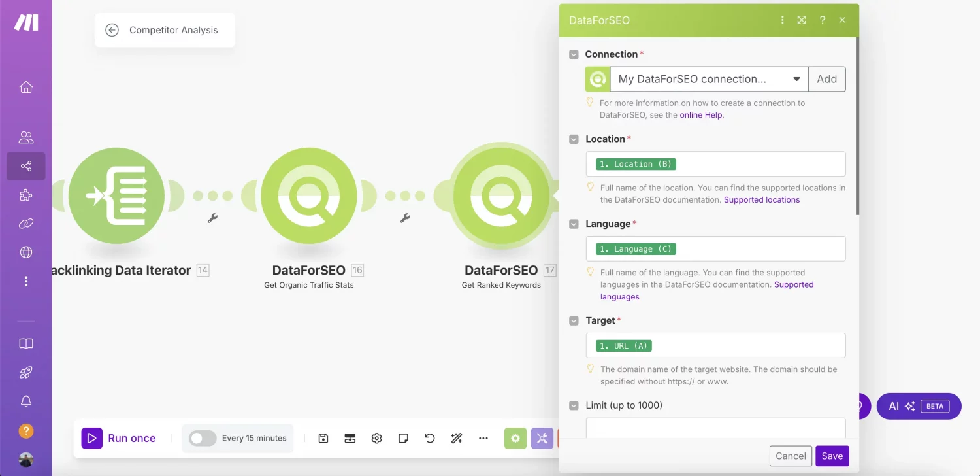The image size is (980, 476).
Task: Click the auto-align magic wand icon
Action: pos(457,438)
